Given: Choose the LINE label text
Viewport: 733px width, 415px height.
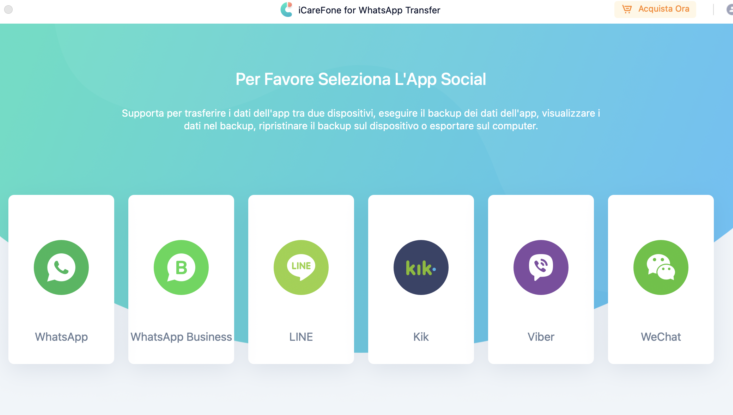Looking at the screenshot, I should (301, 336).
